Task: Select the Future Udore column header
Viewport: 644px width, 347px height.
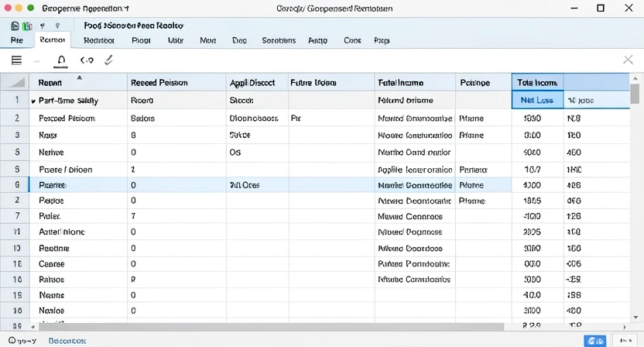Action: pyautogui.click(x=331, y=83)
